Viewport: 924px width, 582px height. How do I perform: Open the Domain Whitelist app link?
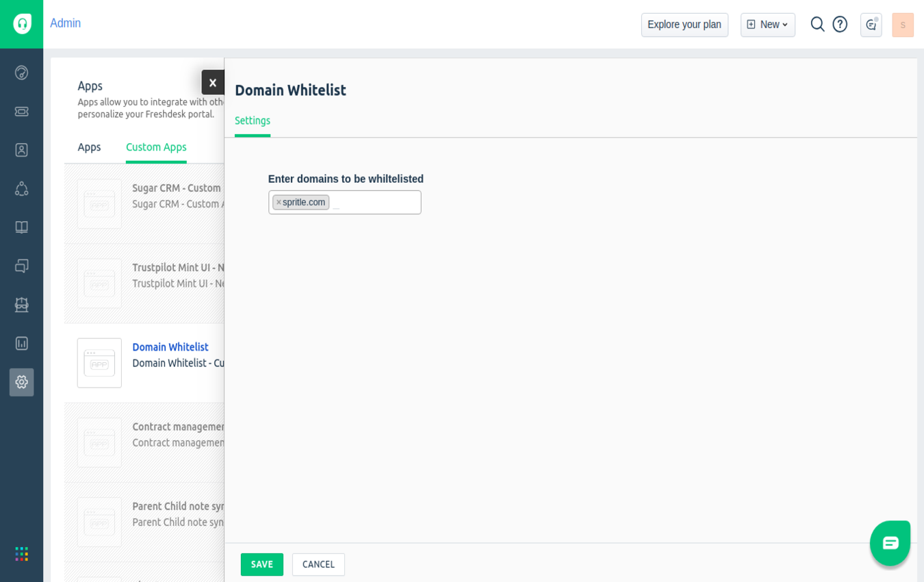(170, 347)
